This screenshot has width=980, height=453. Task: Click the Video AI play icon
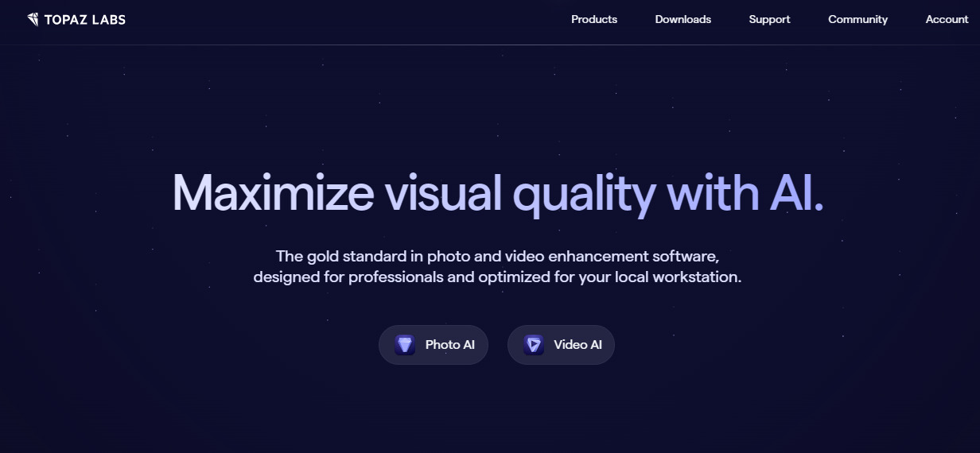pyautogui.click(x=534, y=345)
